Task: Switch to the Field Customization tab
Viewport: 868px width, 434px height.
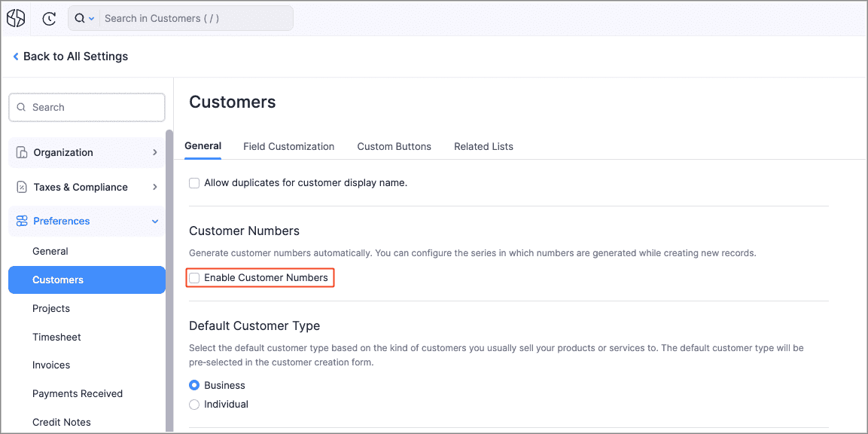Action: click(x=288, y=146)
